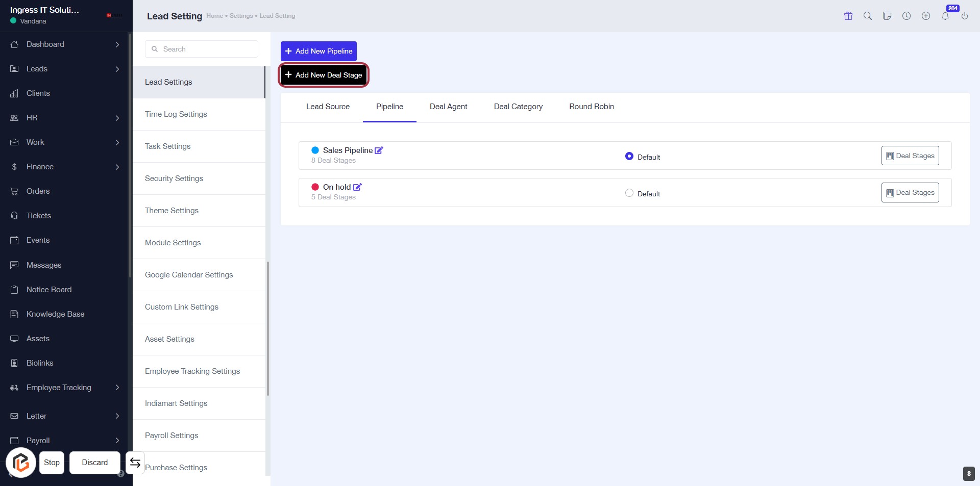980x486 pixels.
Task: Expand the Finance menu arrow
Action: (x=117, y=167)
